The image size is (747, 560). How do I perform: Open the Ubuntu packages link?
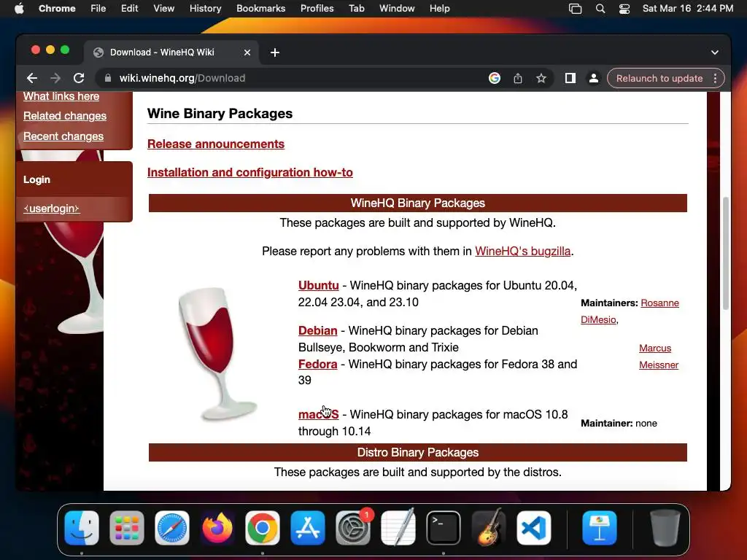[318, 285]
